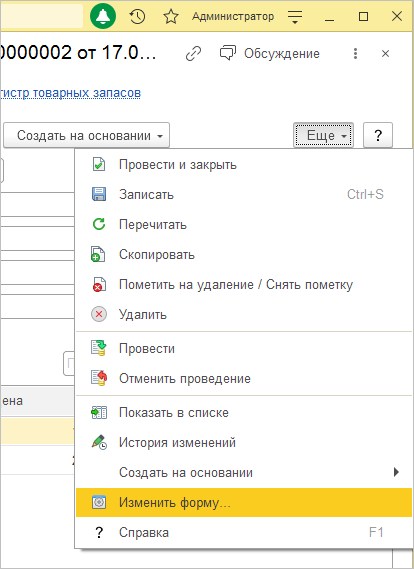Minimize the application window
414x569 pixels.
(329, 20)
